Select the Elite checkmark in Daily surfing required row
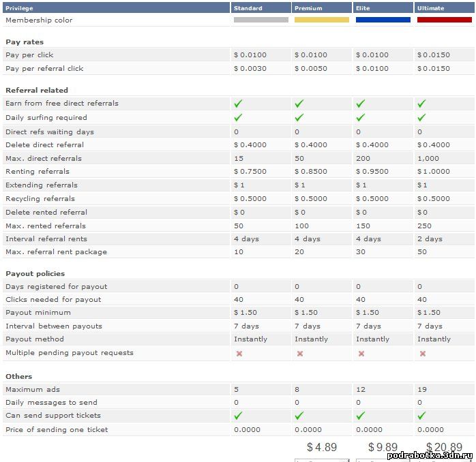Image resolution: width=476 pixels, height=462 pixels. (360, 117)
